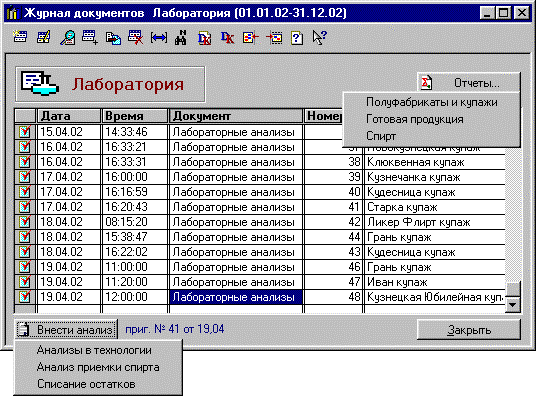536x396 pixels.
Task: Click the status icon of row 16:33:21
Action: (x=25, y=147)
